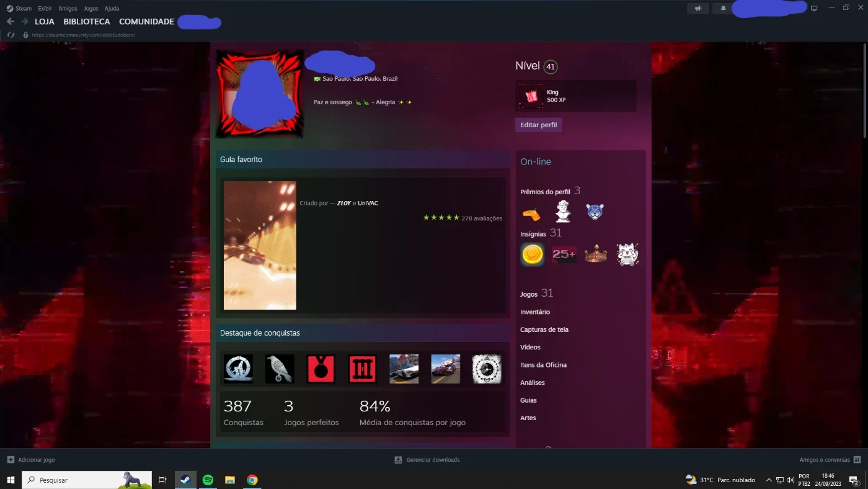The image size is (868, 489).
Task: Click the 3 Jogos perfeitos stat
Action: pos(311,413)
